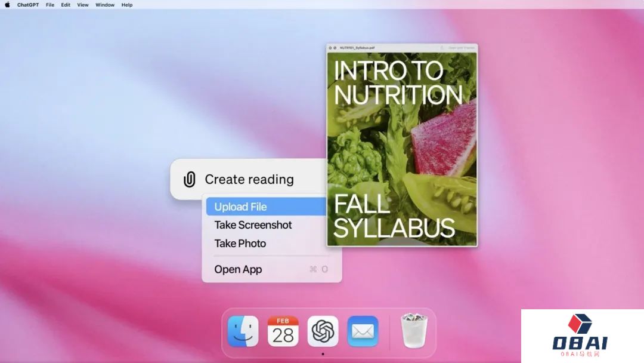Viewport: 644px width, 363px height.
Task: Open the Apple menu
Action: tap(8, 5)
